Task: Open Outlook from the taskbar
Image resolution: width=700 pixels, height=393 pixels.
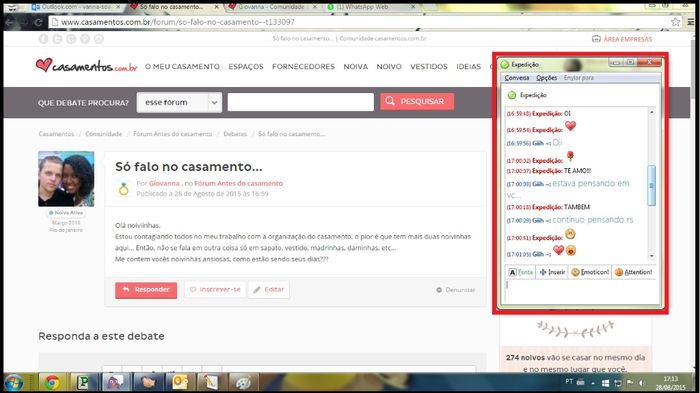Action: 180,383
